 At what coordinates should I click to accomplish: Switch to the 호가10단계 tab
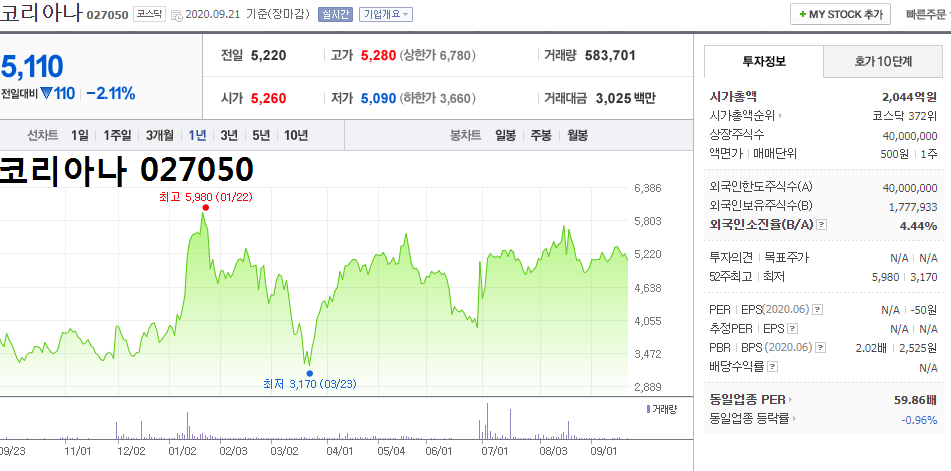[x=883, y=61]
